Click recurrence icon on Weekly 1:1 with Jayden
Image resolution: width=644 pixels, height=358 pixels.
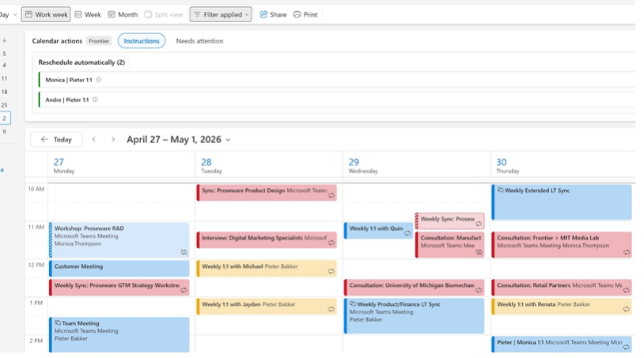331,309
